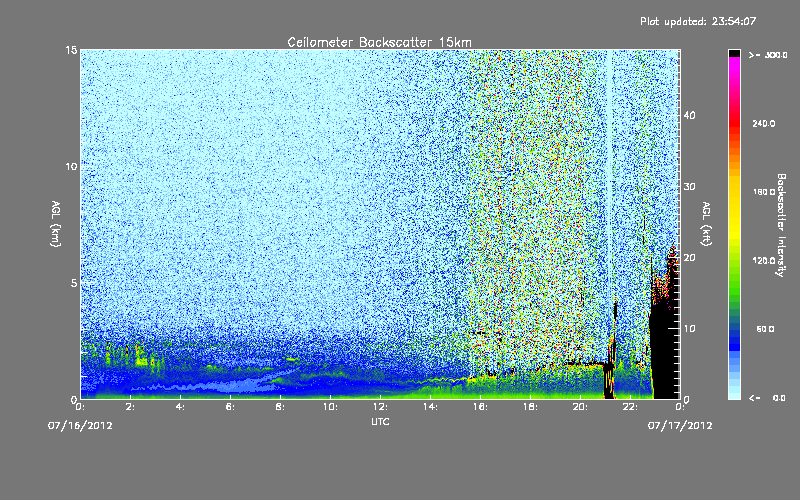Click the 4: hour tick on time axis
800x500 pixels.
point(181,407)
